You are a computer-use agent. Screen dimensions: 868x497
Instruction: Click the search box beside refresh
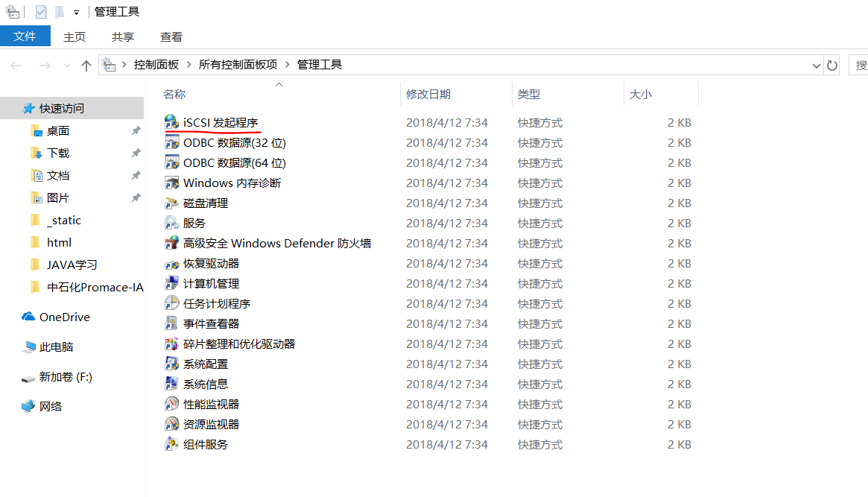point(858,66)
